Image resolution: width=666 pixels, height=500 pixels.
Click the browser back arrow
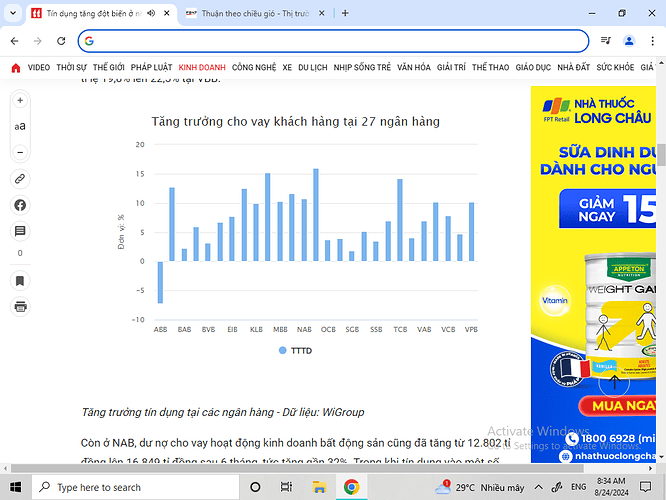coord(14,41)
